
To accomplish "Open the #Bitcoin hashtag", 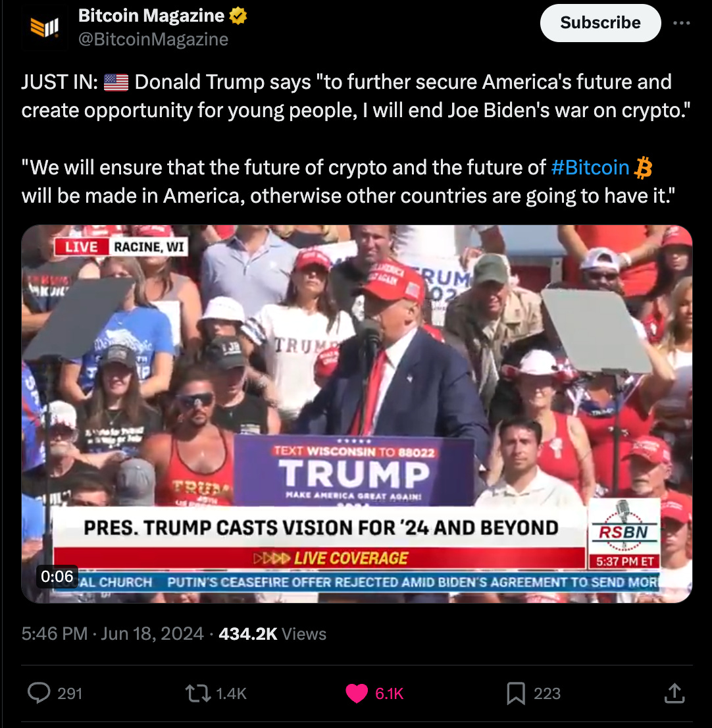I will pyautogui.click(x=590, y=167).
